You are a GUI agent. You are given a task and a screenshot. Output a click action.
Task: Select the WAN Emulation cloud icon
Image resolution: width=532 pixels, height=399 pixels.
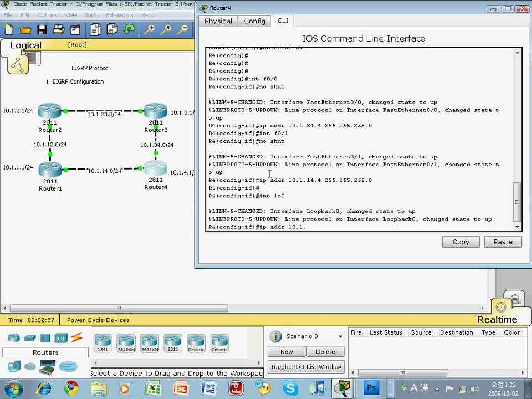(x=30, y=366)
